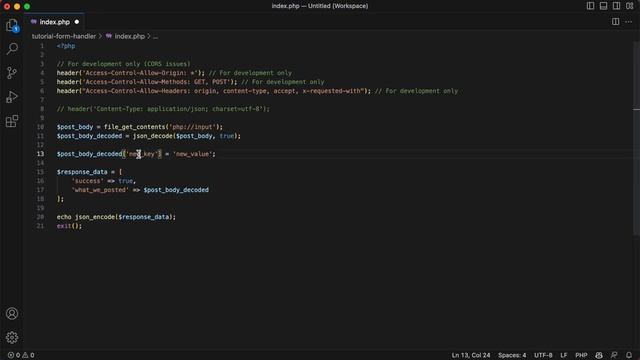Change encoding via UTF-8 indicator
Screen dimensions: 640x360
543,355
